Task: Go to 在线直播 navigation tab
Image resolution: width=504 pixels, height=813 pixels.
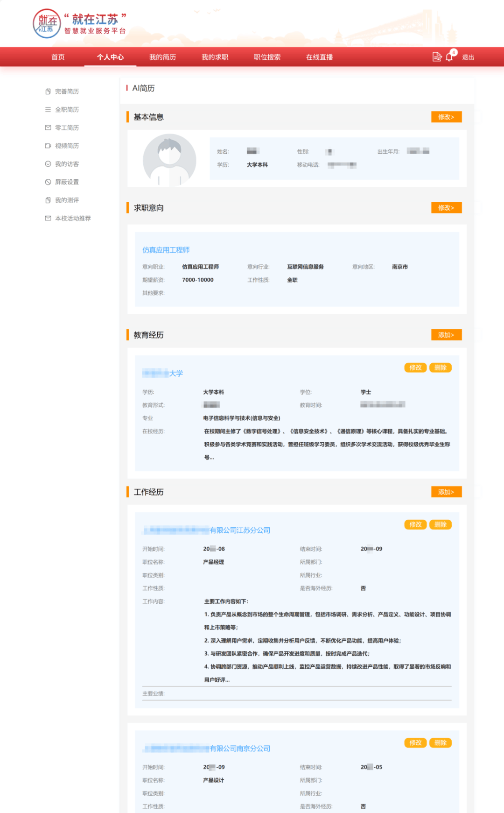Action: (319, 57)
